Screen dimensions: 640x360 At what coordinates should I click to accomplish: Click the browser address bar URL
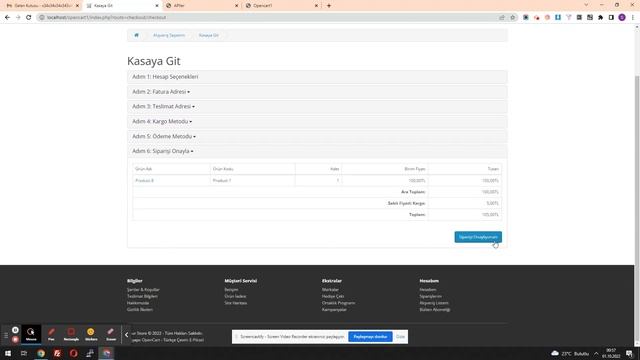pyautogui.click(x=106, y=17)
